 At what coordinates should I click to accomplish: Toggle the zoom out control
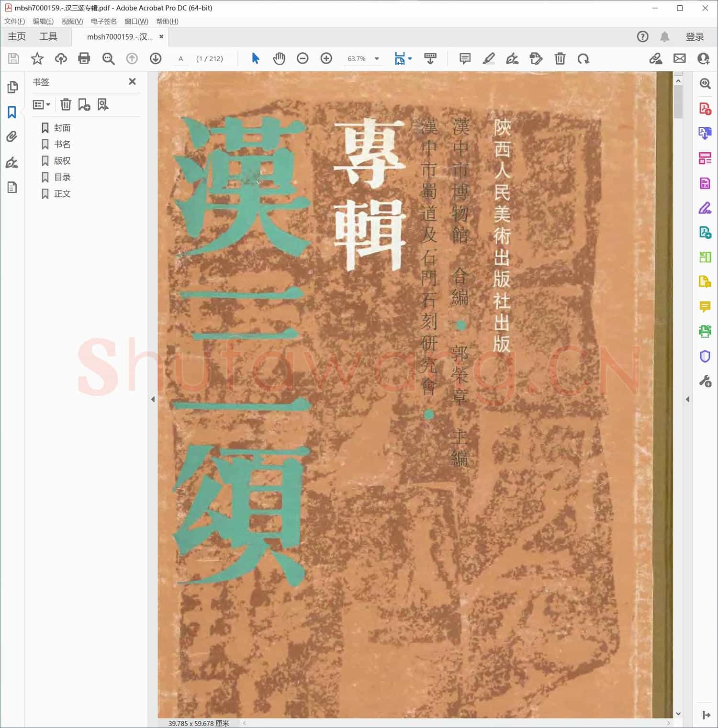tap(302, 58)
